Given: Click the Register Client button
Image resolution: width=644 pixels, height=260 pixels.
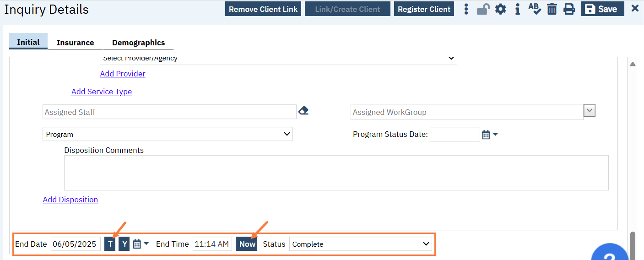Looking at the screenshot, I should tap(424, 9).
